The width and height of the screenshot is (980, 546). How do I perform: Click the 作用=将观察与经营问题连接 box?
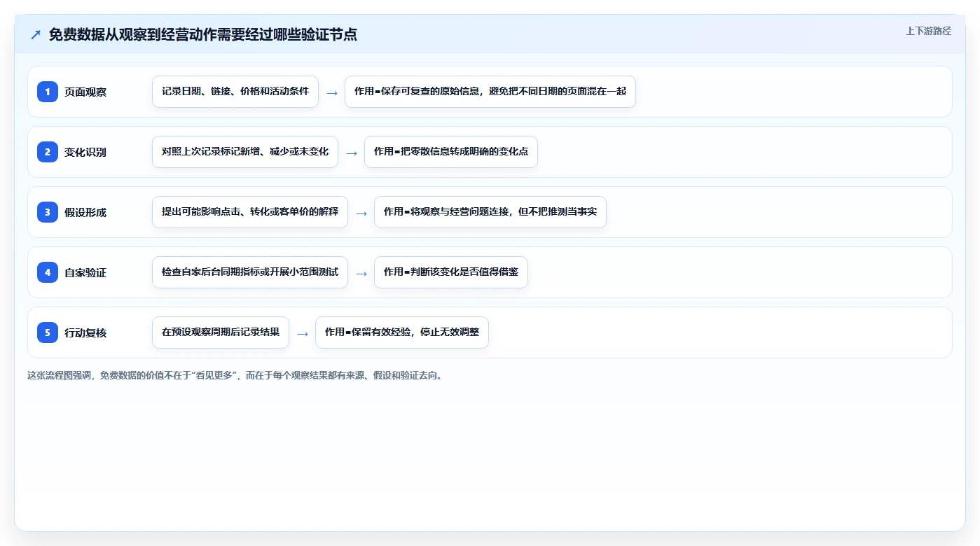[490, 212]
